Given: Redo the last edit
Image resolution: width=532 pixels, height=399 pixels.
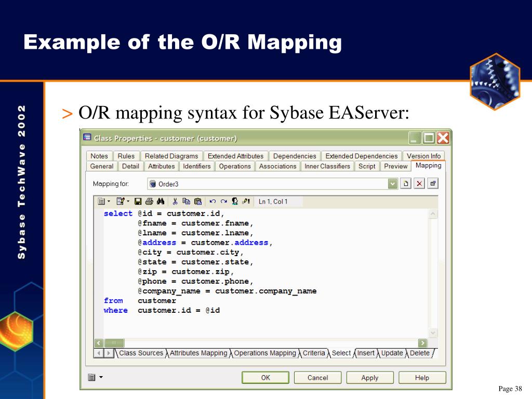Looking at the screenshot, I should 223,202.
